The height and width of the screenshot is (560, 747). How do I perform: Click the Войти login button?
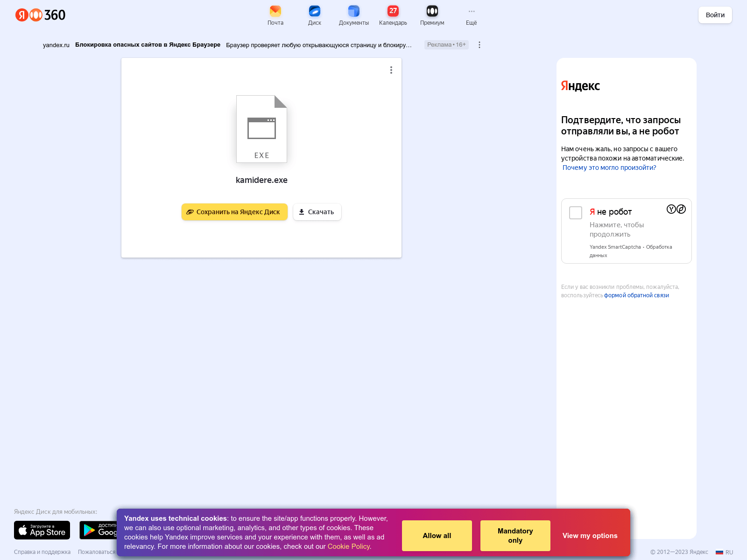coord(715,15)
